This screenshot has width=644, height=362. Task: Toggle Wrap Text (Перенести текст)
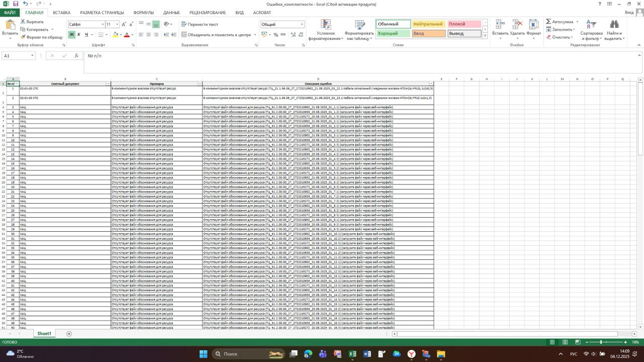[200, 24]
